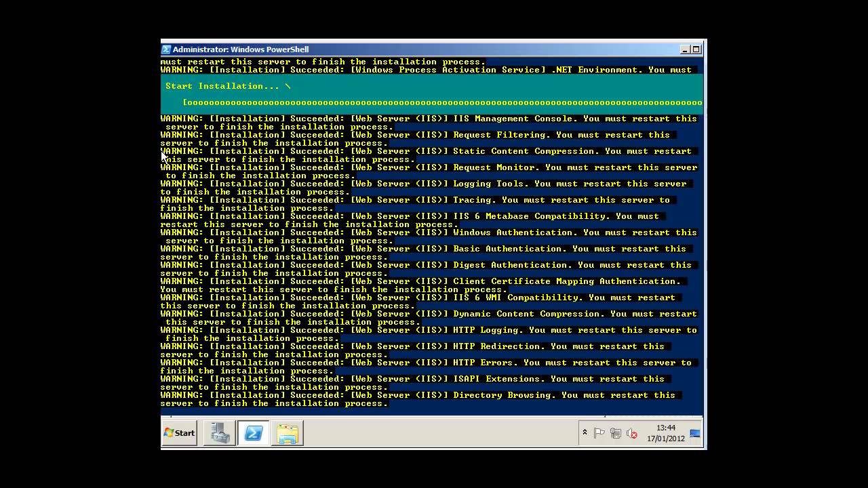Select the PowerShell taskbar icon
Screen dimensions: 868x488
[254, 433]
